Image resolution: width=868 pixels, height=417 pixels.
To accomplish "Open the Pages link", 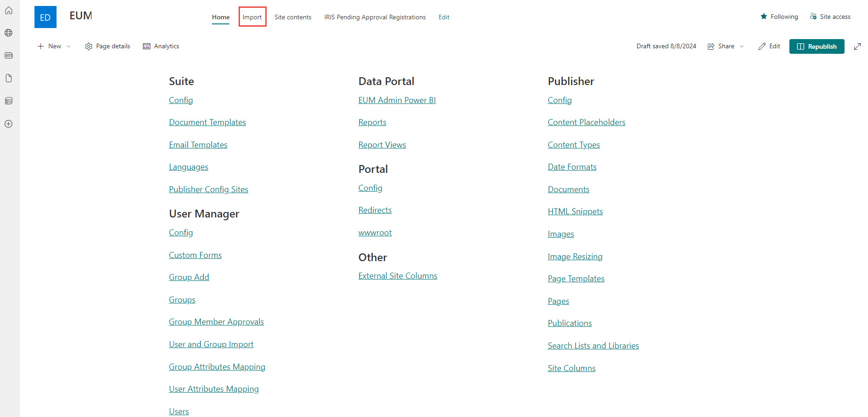I will pos(558,301).
